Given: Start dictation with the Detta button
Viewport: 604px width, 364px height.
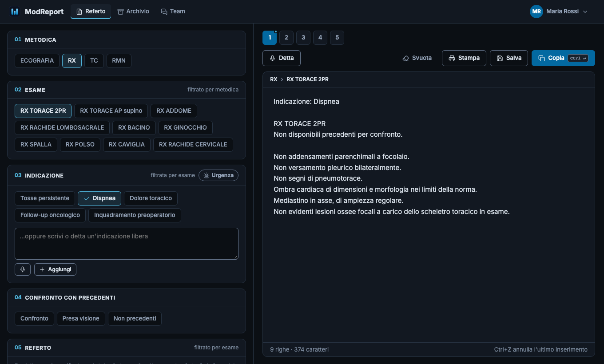Looking at the screenshot, I should [282, 58].
